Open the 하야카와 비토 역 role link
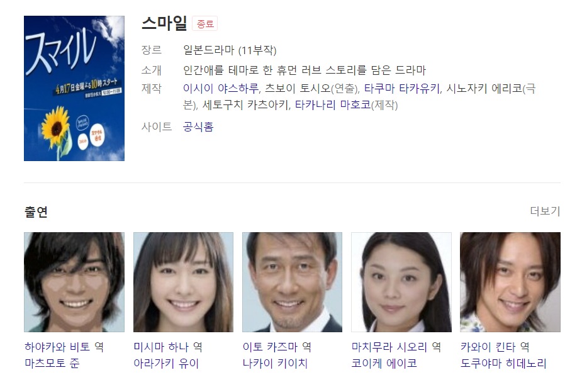The height and width of the screenshot is (392, 582). coord(64,347)
